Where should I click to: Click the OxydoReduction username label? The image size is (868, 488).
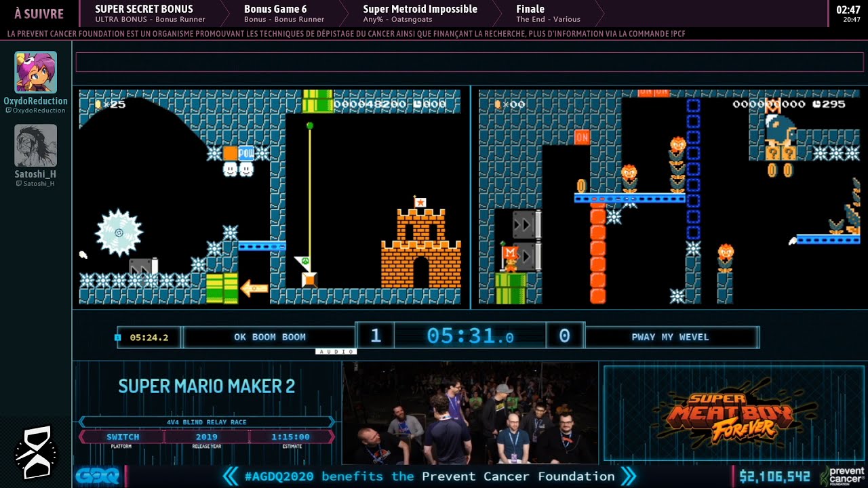pyautogui.click(x=36, y=101)
